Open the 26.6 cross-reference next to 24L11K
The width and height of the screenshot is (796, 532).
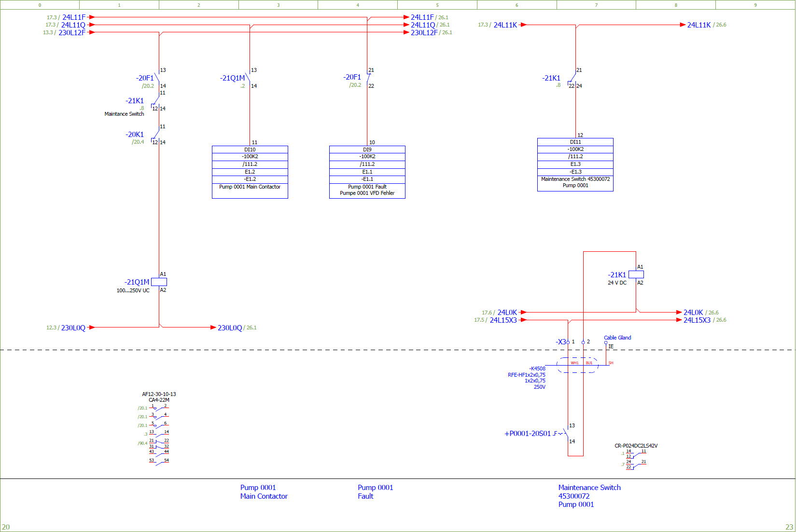coord(721,25)
